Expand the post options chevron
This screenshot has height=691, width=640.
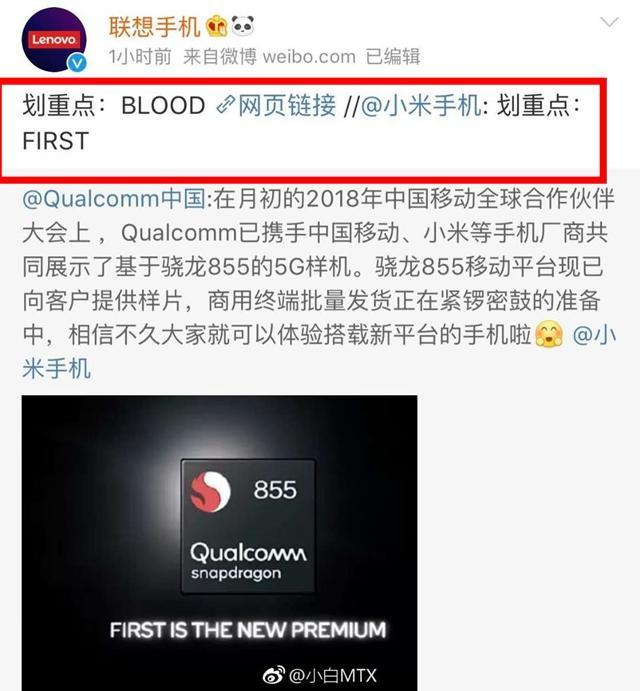click(x=609, y=22)
